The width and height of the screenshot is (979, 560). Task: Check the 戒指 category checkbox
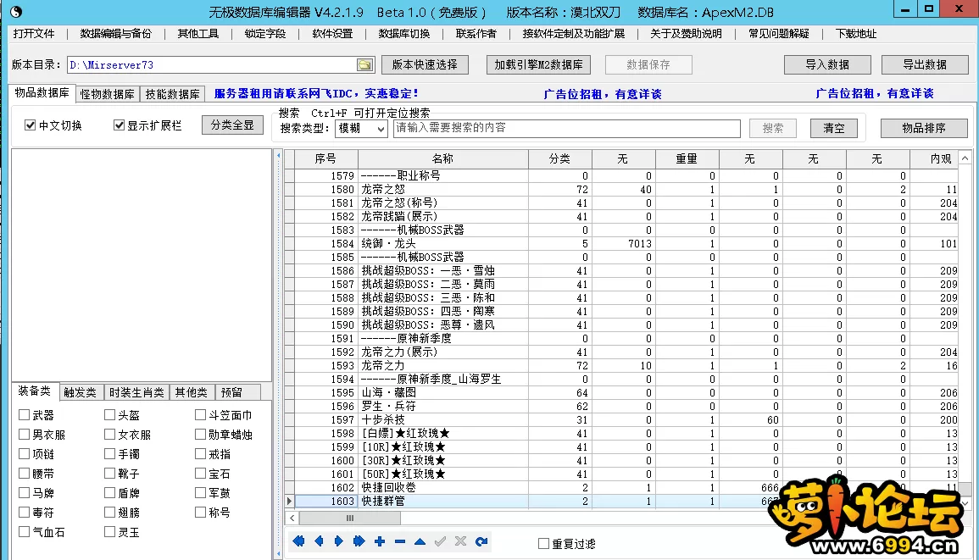[x=200, y=454]
